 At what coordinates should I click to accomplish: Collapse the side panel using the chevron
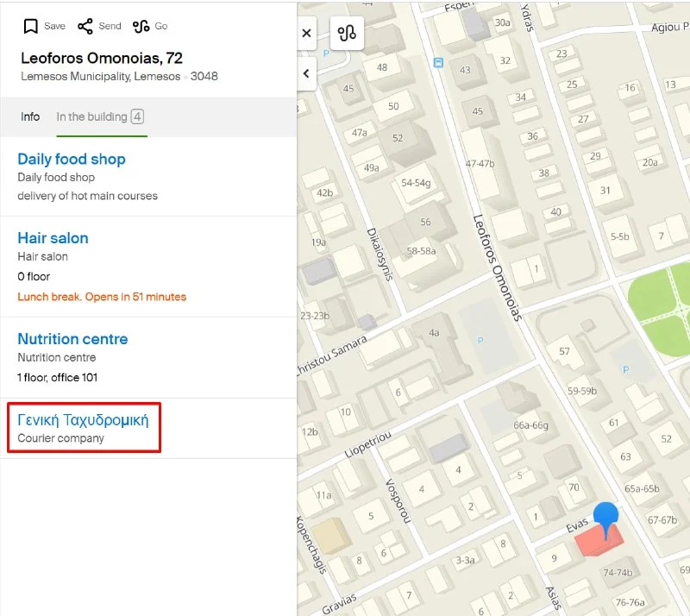tap(306, 74)
